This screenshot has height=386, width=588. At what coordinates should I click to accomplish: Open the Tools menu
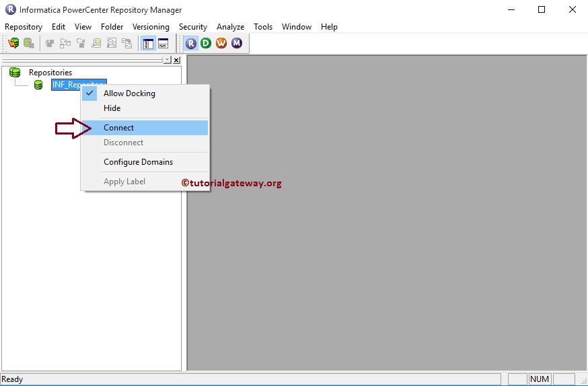click(263, 27)
